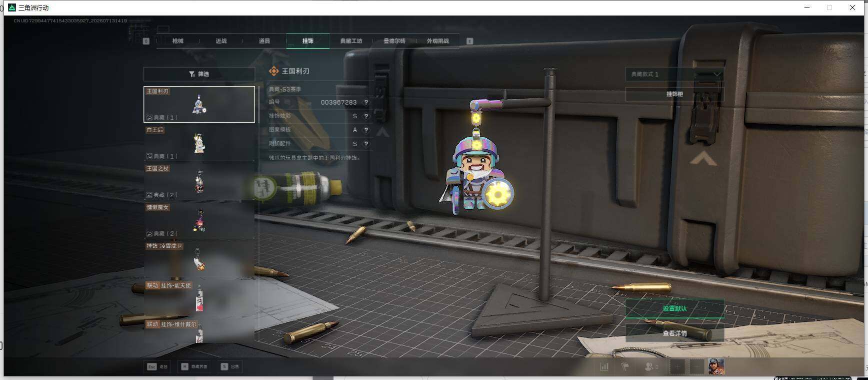Open the player avatar portrait
The width and height of the screenshot is (868, 380).
pyautogui.click(x=716, y=366)
